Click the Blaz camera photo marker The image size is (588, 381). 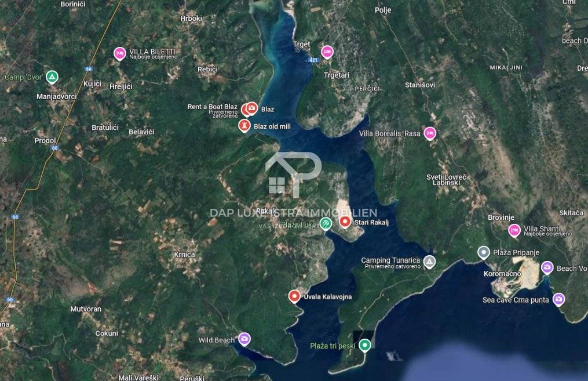[x=252, y=108]
